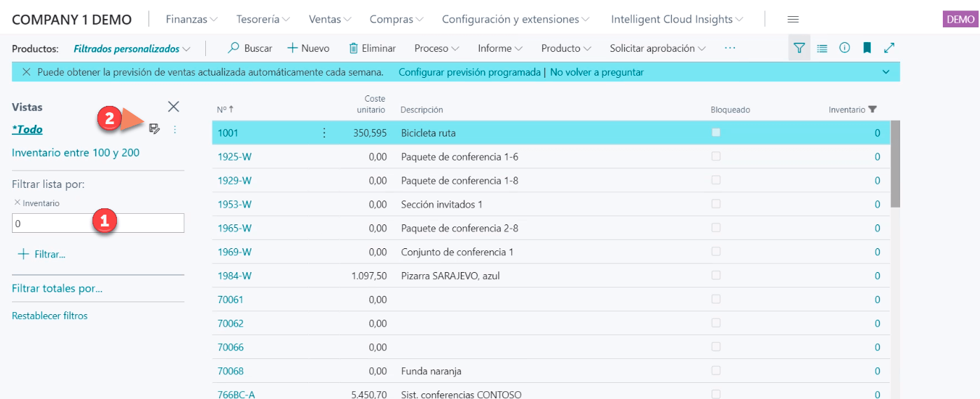Close the Vistas filter pane

174,107
